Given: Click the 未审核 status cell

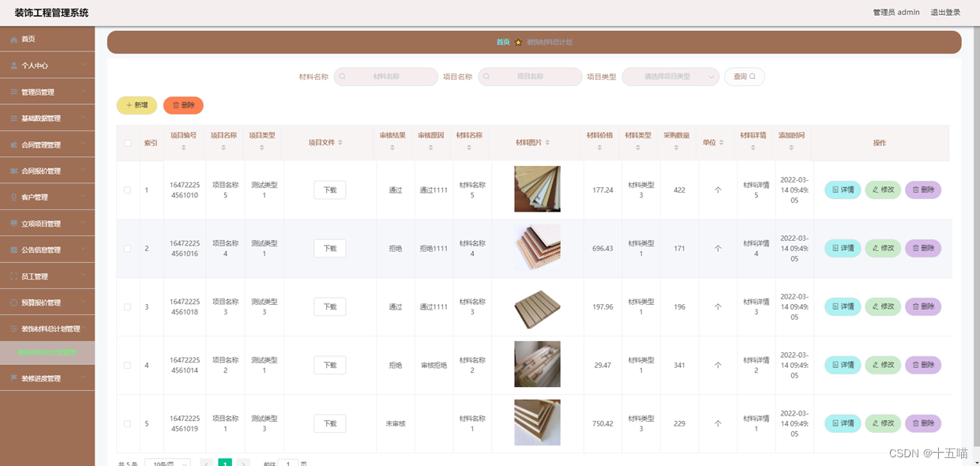Looking at the screenshot, I should (396, 424).
